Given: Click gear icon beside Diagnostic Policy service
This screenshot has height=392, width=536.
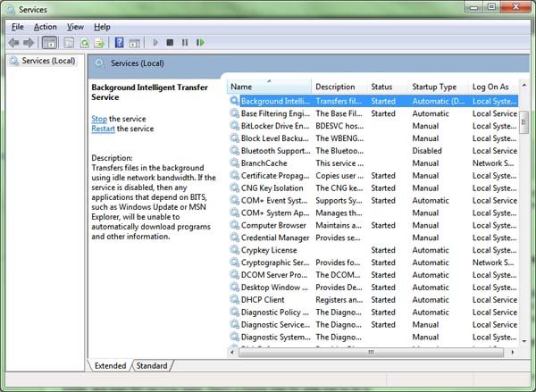Looking at the screenshot, I should pos(234,312).
